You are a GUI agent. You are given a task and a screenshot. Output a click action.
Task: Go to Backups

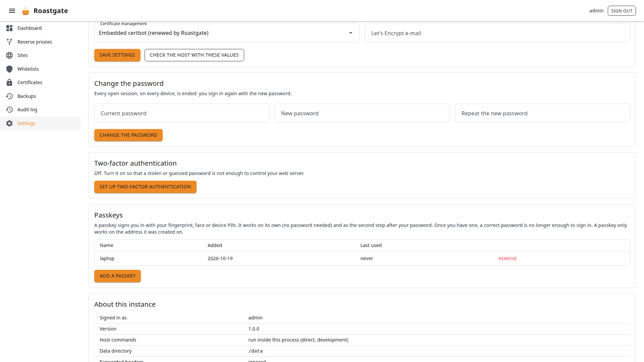(x=40, y=96)
